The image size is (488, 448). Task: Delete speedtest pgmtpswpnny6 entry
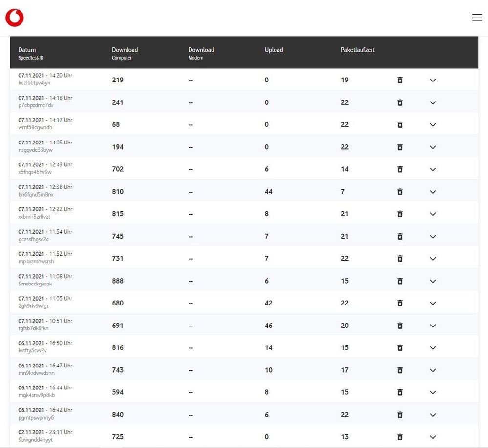tap(400, 415)
